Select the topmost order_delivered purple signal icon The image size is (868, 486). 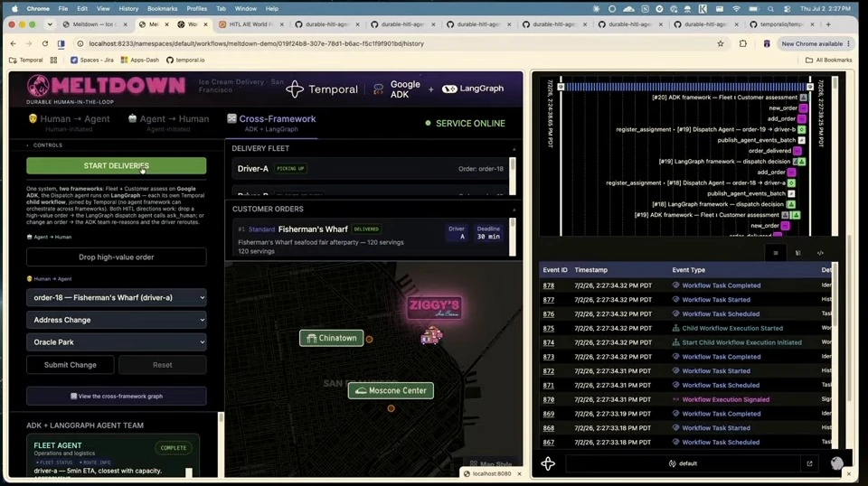[x=797, y=151]
